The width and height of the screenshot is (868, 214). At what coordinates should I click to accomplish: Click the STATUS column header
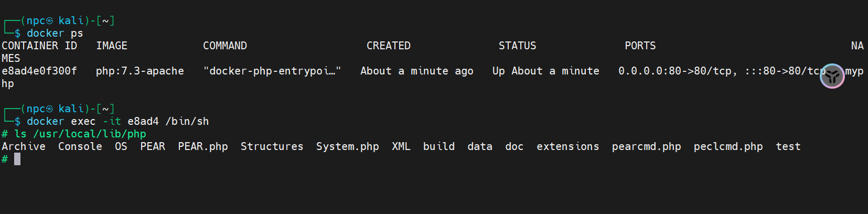(x=517, y=46)
